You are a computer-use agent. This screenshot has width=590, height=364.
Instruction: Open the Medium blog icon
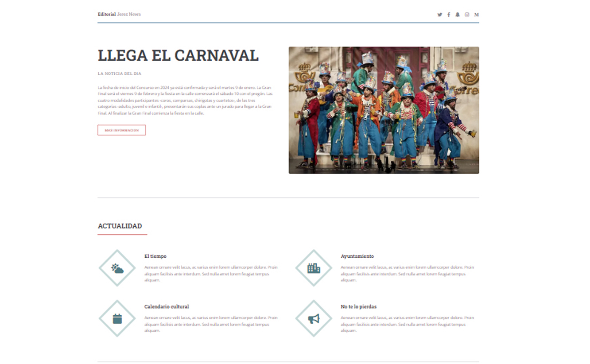(x=476, y=14)
